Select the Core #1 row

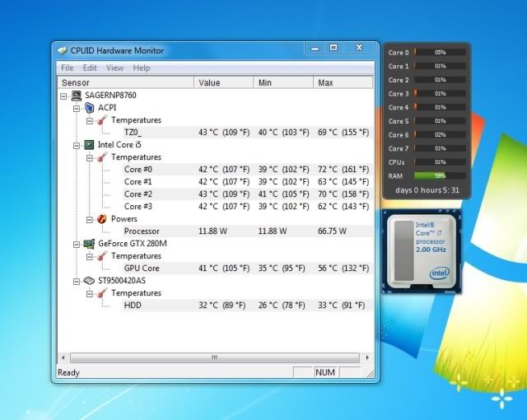(247, 182)
